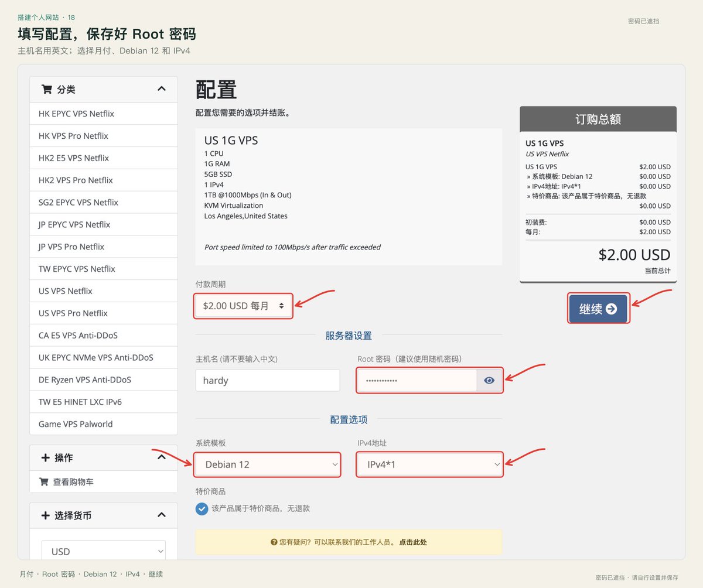This screenshot has height=588, width=703.
Task: Click the 服务器设置 section heading
Action: click(349, 336)
